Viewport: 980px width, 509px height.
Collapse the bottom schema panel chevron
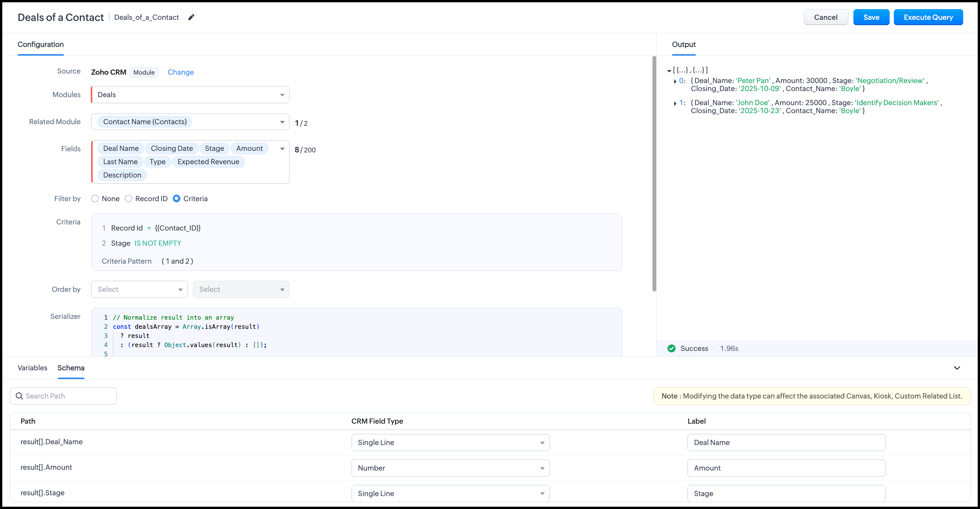coord(957,368)
